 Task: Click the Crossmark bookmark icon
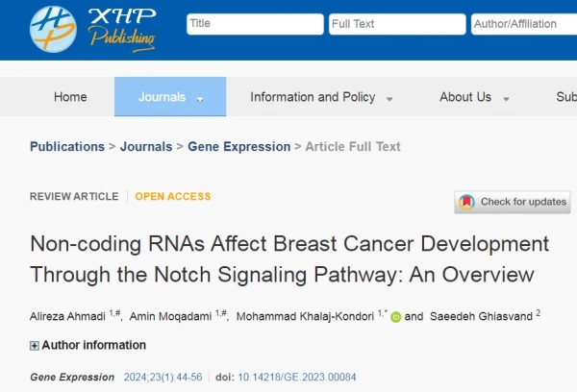coord(466,202)
